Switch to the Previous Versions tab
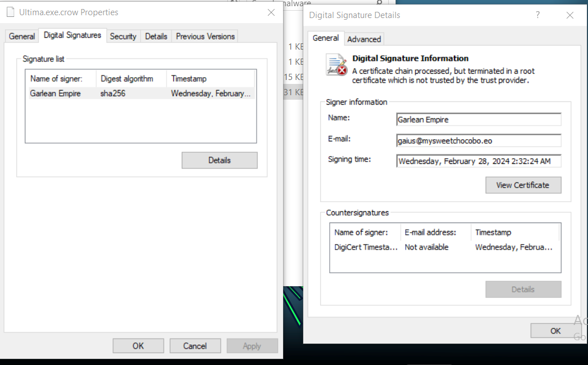This screenshot has width=588, height=365. click(x=205, y=36)
